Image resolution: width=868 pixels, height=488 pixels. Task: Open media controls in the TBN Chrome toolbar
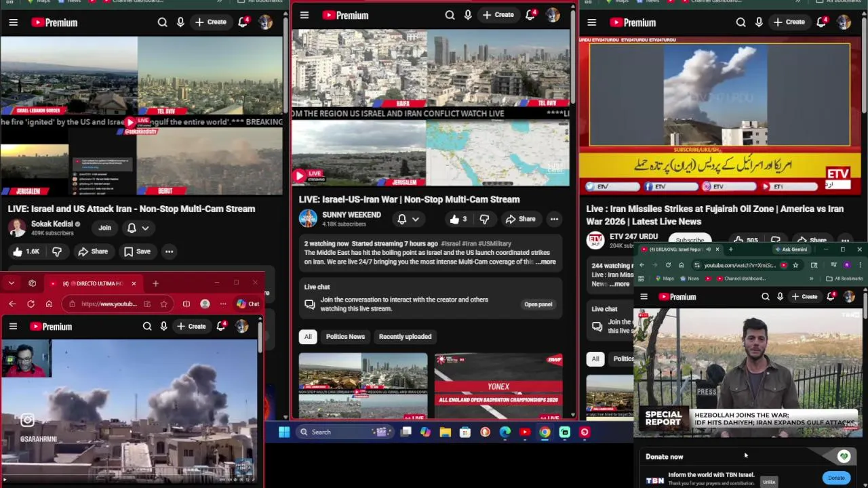point(833,265)
